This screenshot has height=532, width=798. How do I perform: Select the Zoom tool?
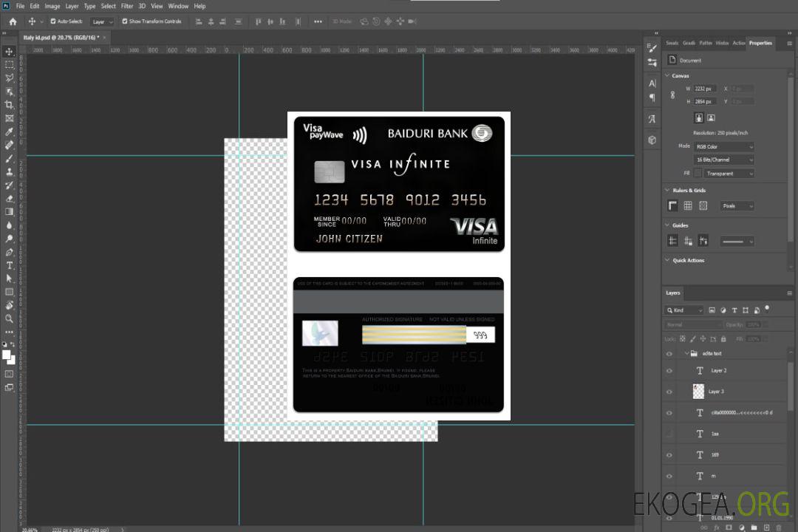coord(9,318)
